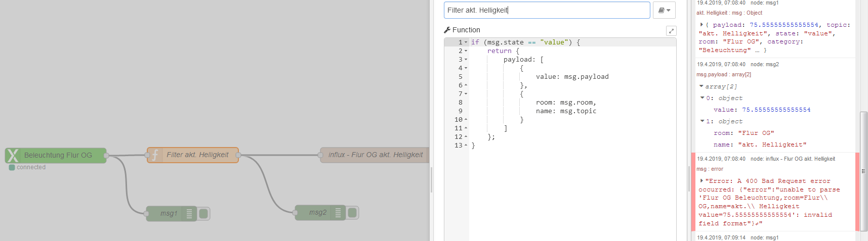Select the msg2 debug node
The width and height of the screenshot is (868, 241).
(320, 213)
